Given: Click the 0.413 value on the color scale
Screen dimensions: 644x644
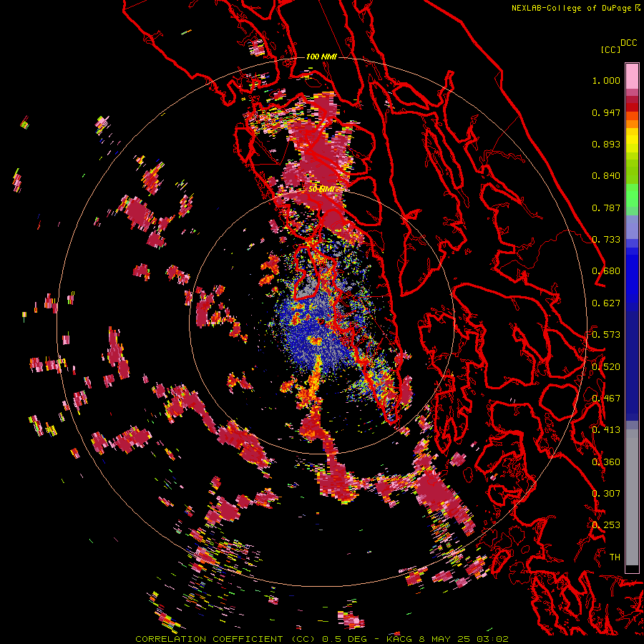Looking at the screenshot, I should point(606,430).
